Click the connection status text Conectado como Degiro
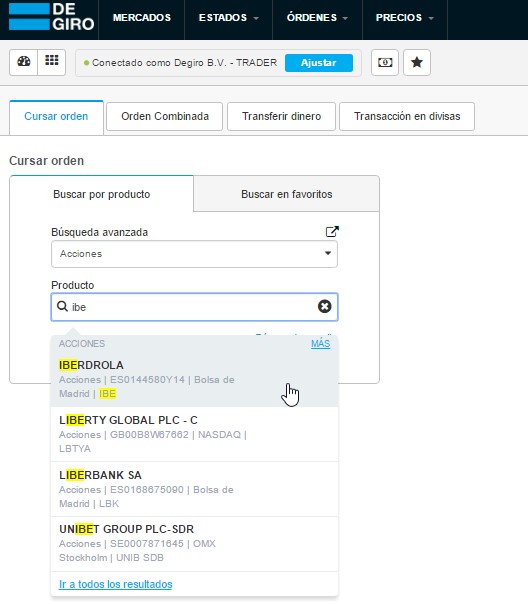528x604 pixels. point(184,63)
